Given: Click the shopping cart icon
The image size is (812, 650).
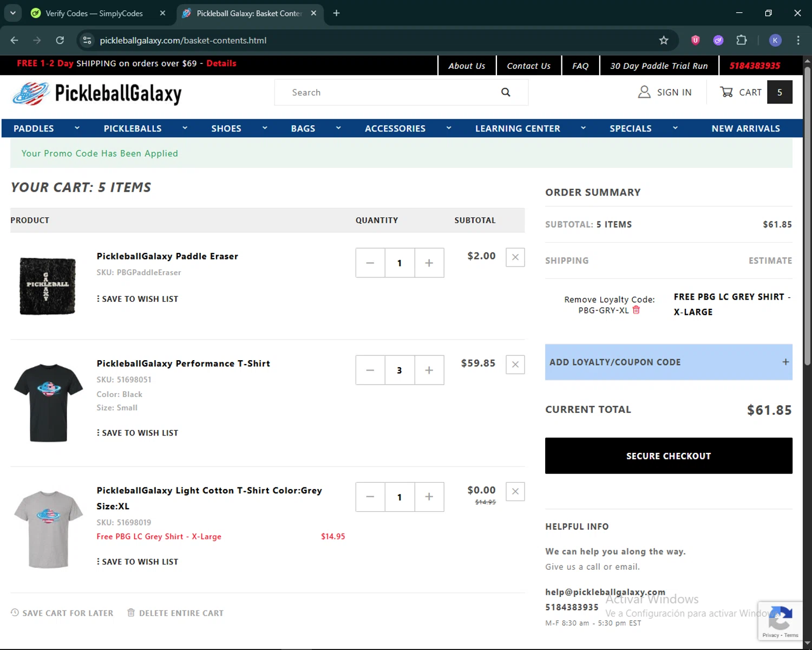Looking at the screenshot, I should pos(726,92).
